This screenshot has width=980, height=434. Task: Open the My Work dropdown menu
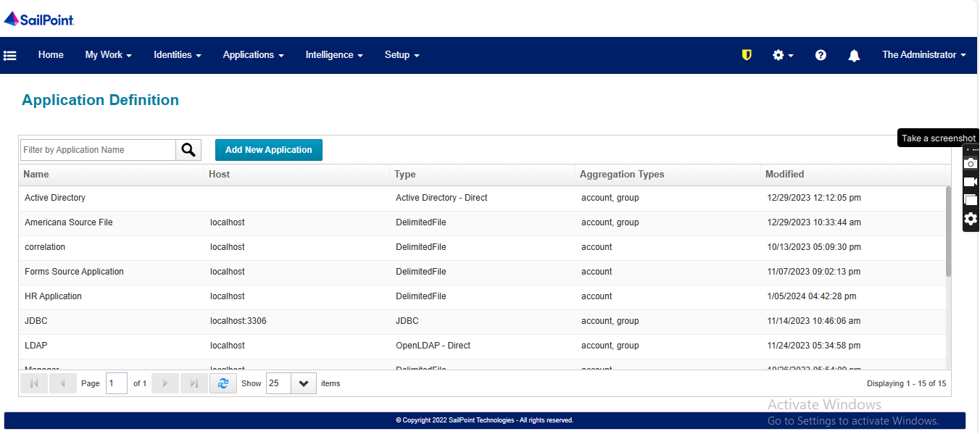(x=109, y=55)
